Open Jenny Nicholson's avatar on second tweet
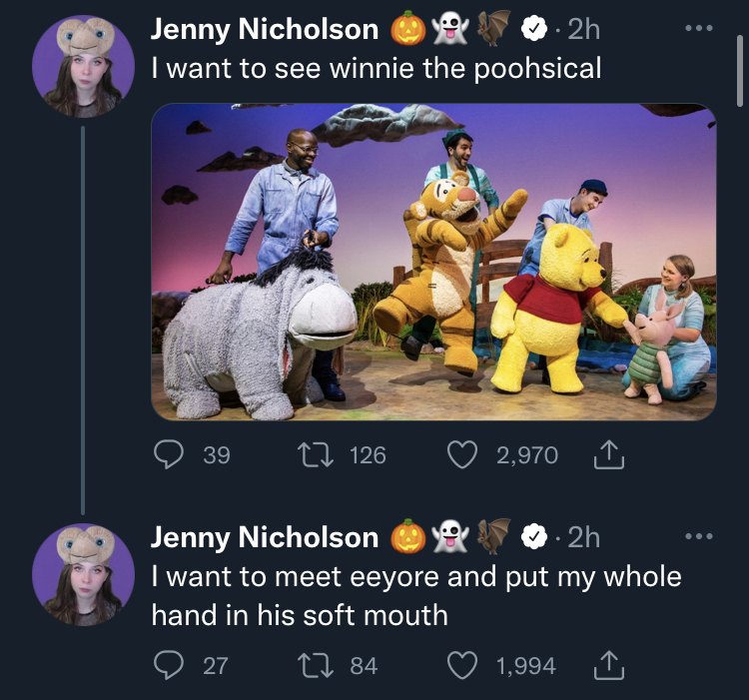 (x=83, y=574)
